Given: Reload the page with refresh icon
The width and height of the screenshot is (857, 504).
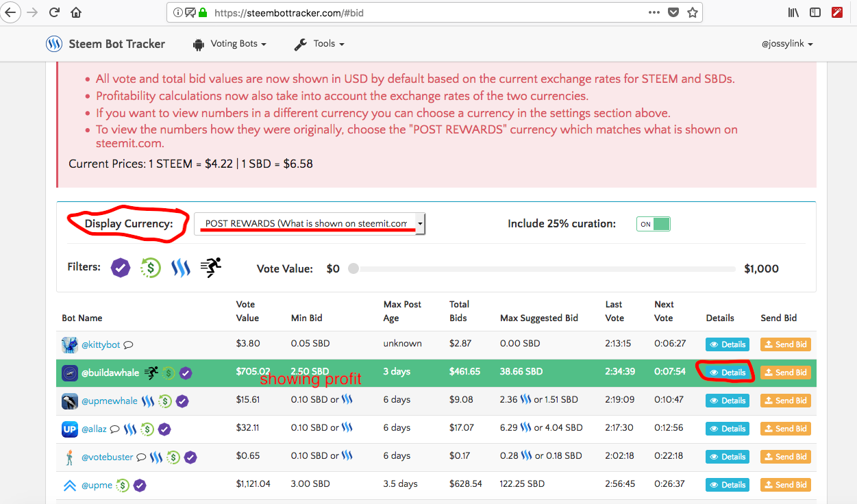Looking at the screenshot, I should click(55, 12).
